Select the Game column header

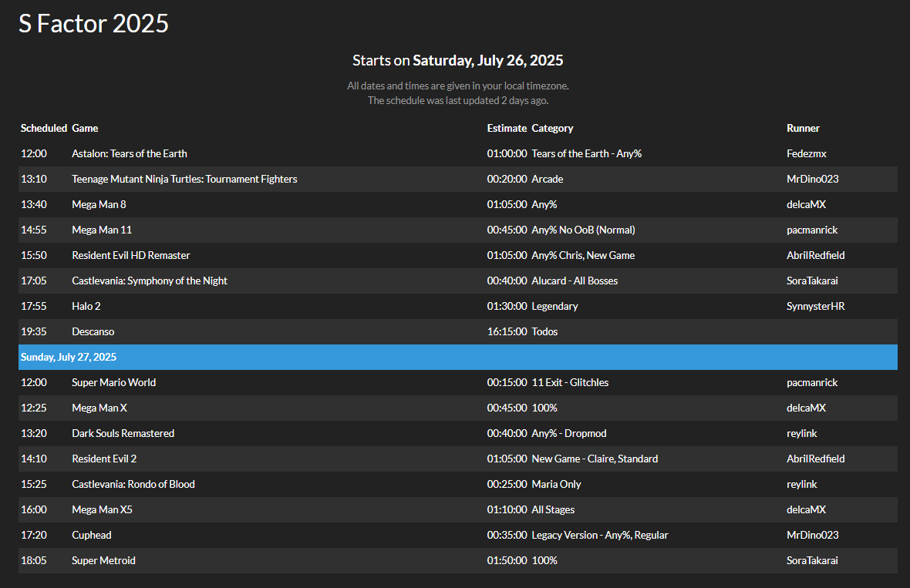click(x=85, y=128)
